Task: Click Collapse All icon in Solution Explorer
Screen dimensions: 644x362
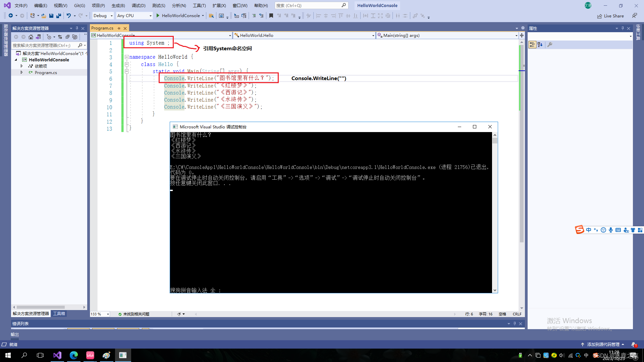Action: [x=67, y=37]
